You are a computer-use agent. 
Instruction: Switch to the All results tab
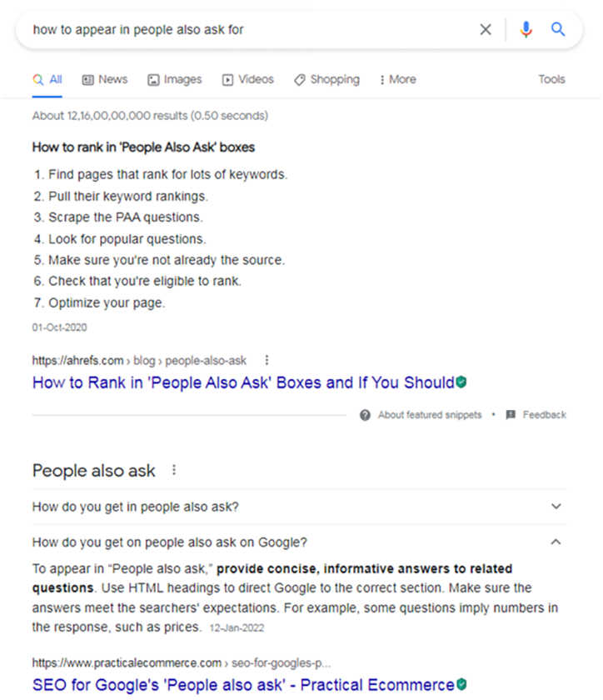coord(47,79)
